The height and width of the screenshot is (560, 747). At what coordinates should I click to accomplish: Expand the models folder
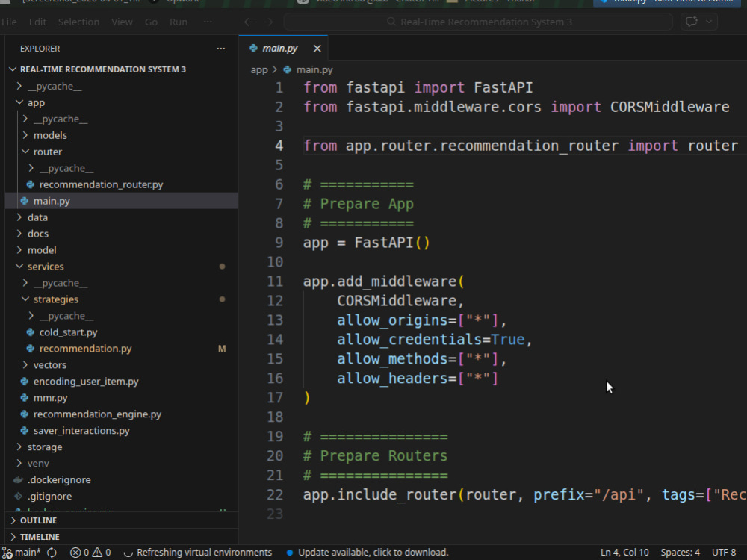click(x=25, y=135)
